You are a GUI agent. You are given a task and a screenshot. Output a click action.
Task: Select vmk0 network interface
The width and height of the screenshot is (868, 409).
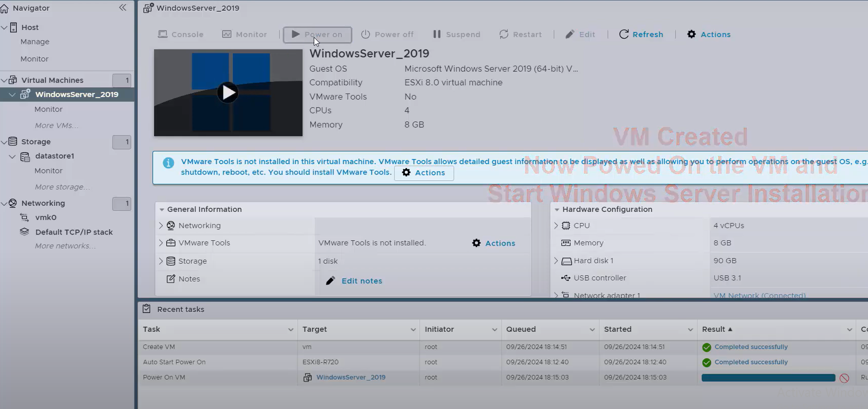click(x=46, y=217)
